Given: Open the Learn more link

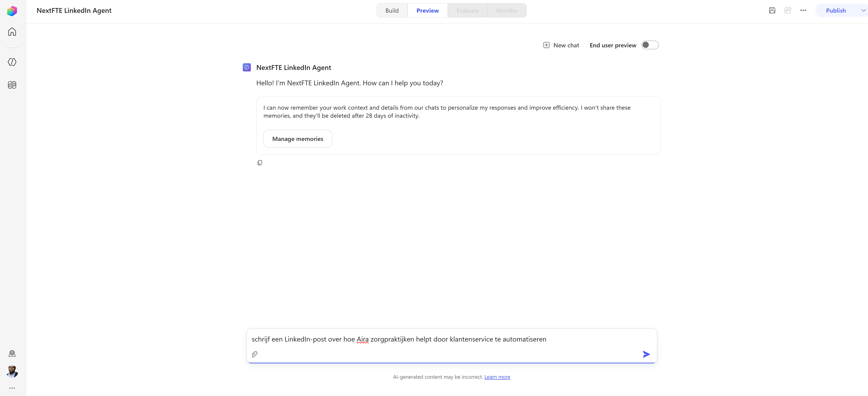Looking at the screenshot, I should (497, 377).
